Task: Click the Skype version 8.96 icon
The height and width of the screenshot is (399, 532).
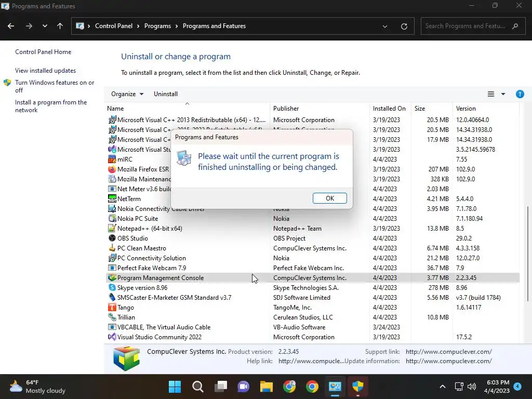Action: point(112,287)
